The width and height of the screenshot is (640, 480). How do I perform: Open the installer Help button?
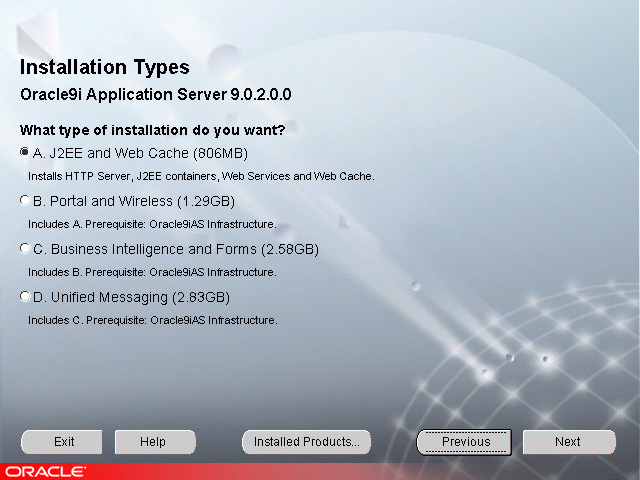[155, 442]
